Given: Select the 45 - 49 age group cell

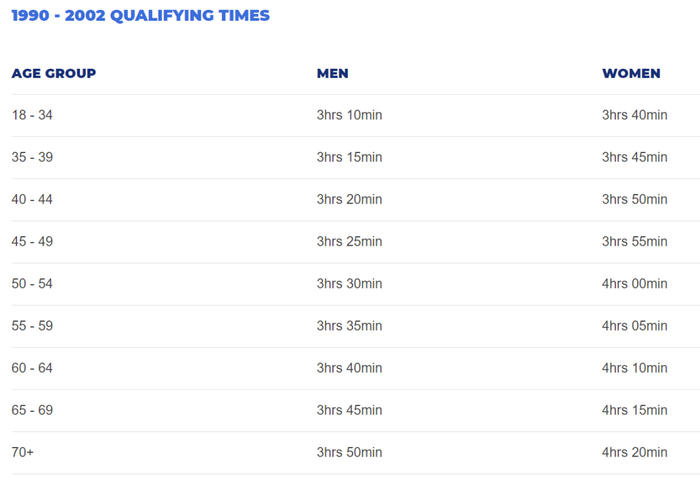Looking at the screenshot, I should click(32, 241).
